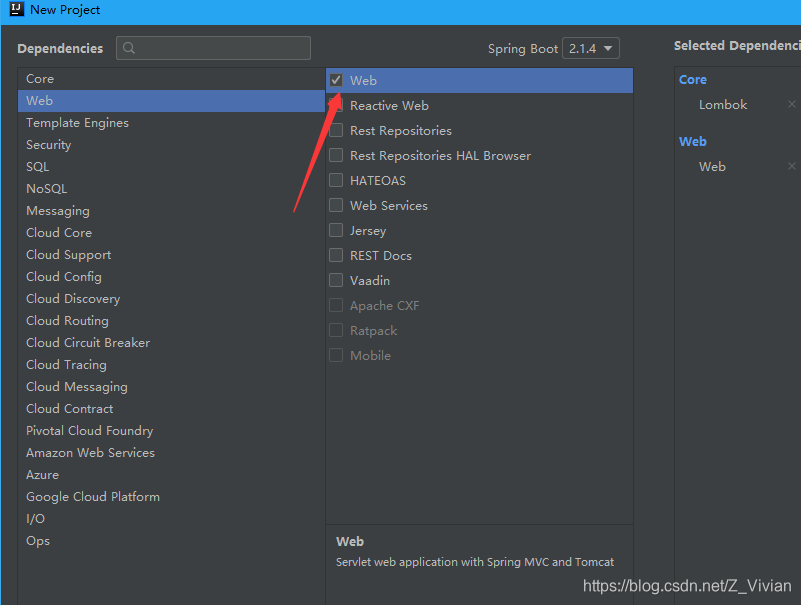This screenshot has width=801, height=605.
Task: Click the search magnifier icon in Dependencies
Action: [129, 48]
